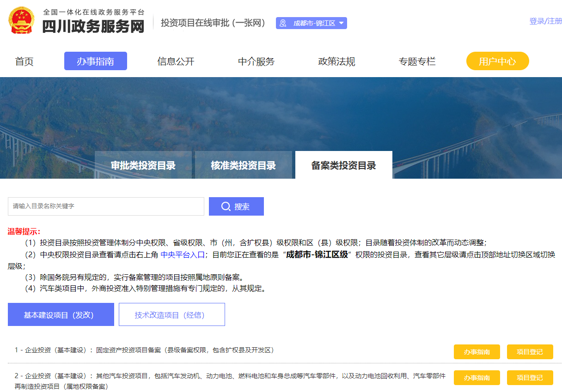Click the magnifier icon in search button
562x392 pixels.
tap(226, 206)
